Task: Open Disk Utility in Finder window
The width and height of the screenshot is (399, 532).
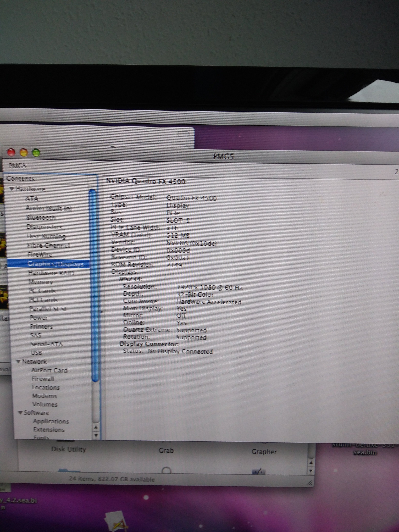Action: (x=69, y=449)
